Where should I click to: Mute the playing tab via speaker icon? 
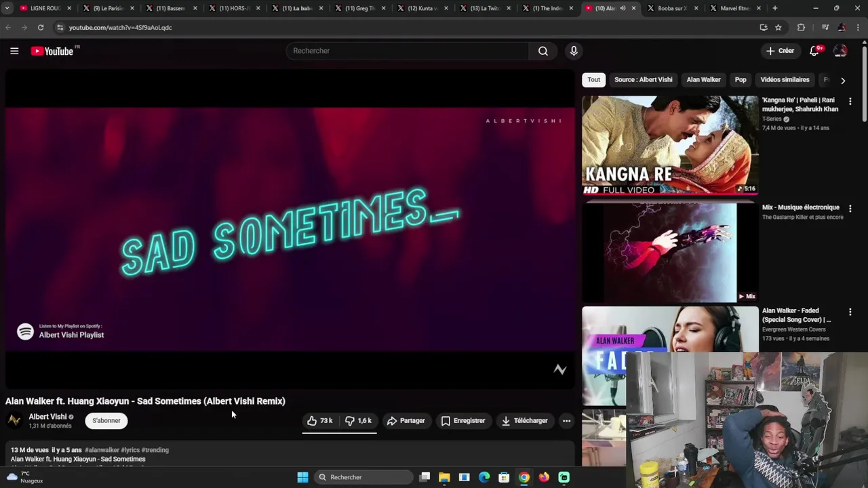623,8
